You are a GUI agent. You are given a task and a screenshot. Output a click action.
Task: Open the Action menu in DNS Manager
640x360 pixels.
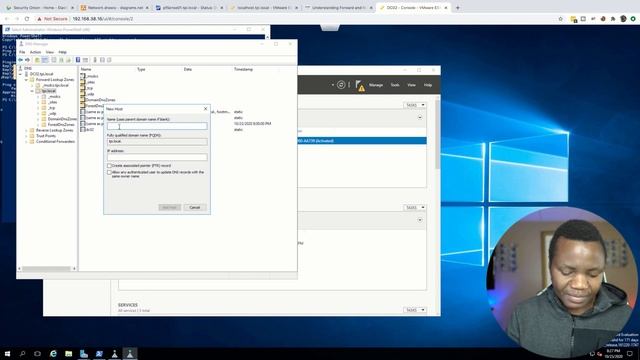coord(36,52)
